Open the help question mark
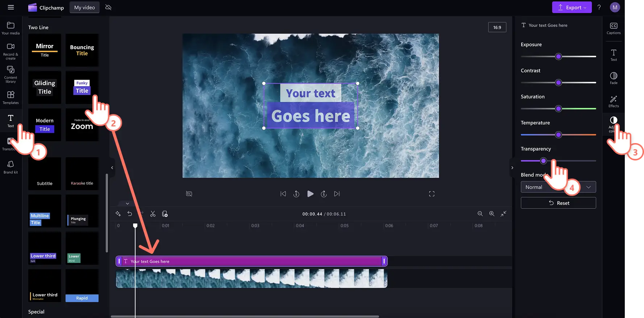644x318 pixels. coord(599,7)
